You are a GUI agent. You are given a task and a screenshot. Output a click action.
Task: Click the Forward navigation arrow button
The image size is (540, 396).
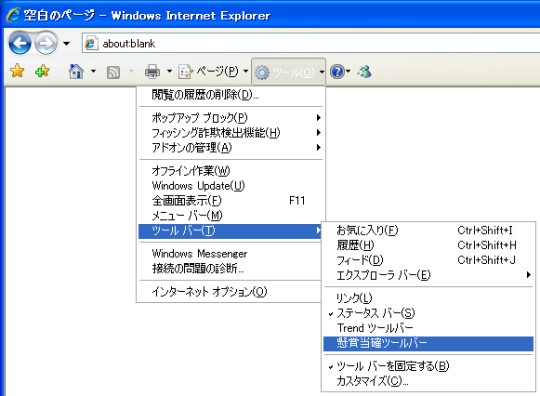(x=46, y=43)
